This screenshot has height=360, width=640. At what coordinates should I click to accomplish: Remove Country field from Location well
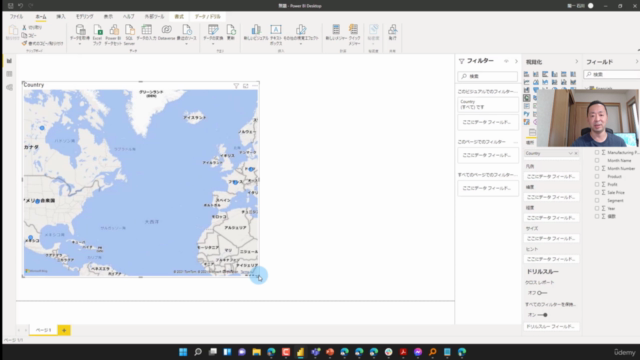[x=576, y=153]
